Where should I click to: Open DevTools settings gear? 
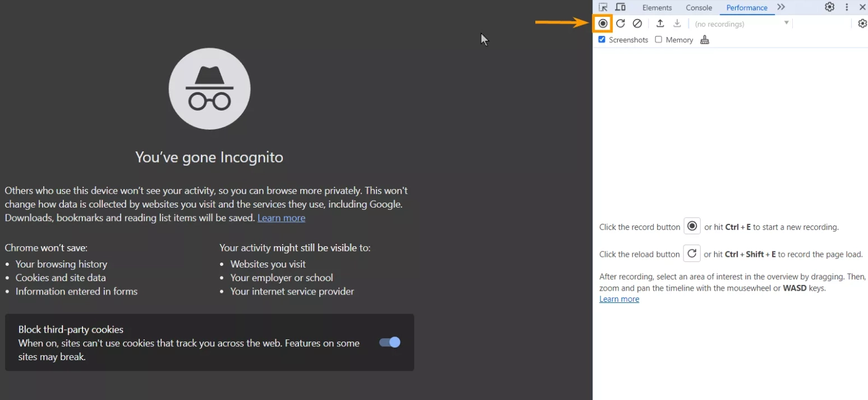tap(829, 7)
